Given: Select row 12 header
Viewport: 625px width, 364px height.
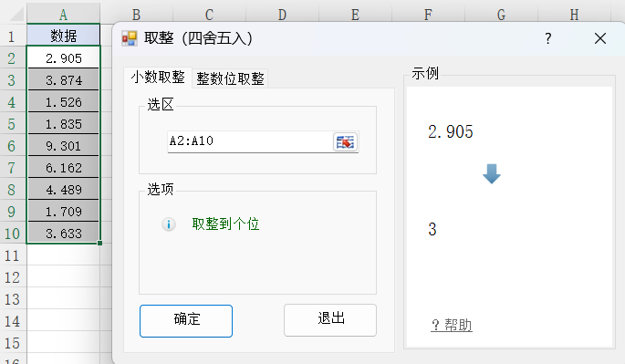Looking at the screenshot, I should coord(13,277).
